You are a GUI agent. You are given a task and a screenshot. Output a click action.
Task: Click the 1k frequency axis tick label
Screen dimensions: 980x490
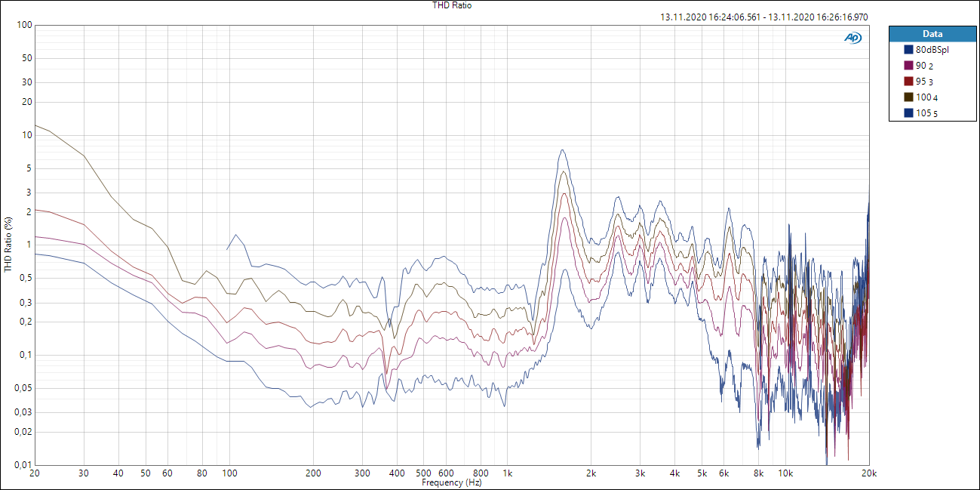pyautogui.click(x=508, y=473)
